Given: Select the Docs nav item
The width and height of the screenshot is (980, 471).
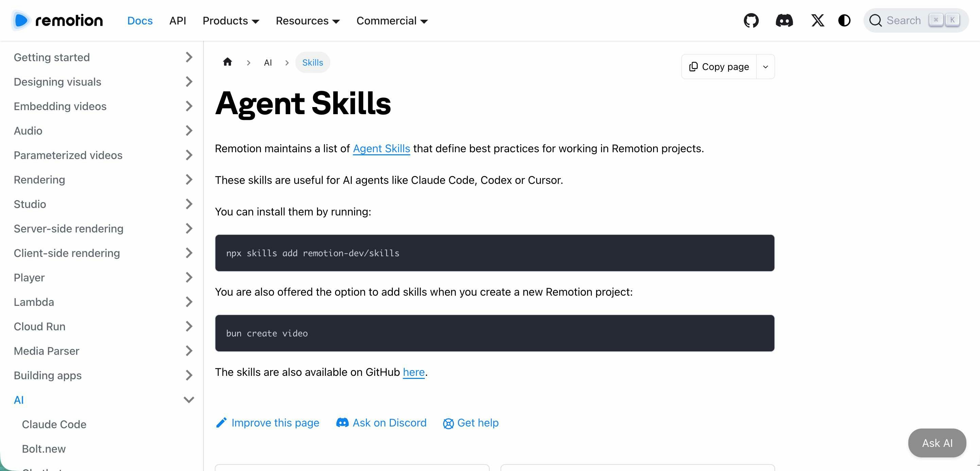Looking at the screenshot, I should [x=140, y=21].
